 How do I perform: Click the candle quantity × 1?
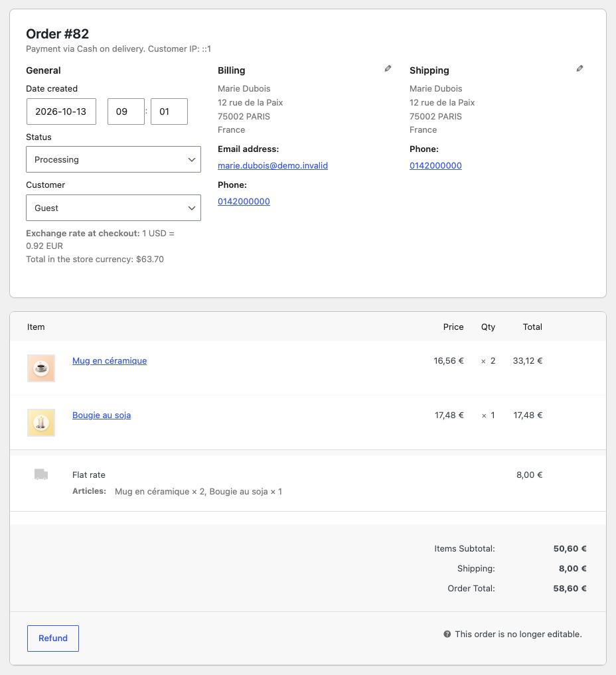pos(488,415)
